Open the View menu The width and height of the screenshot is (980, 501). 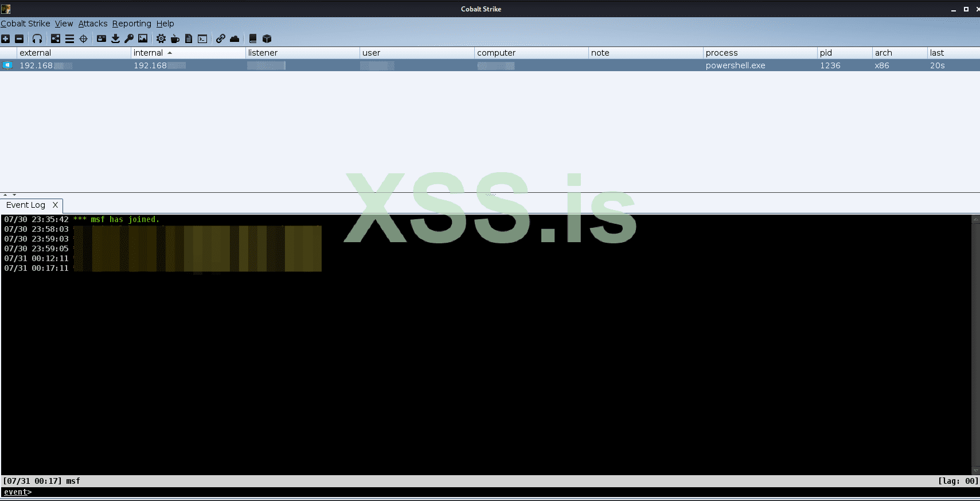pyautogui.click(x=64, y=24)
